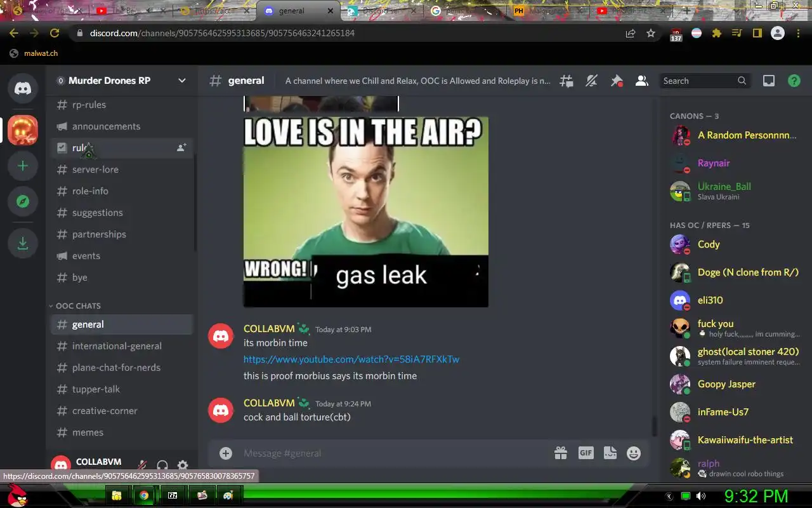Share this page icon in address bar

pyautogui.click(x=631, y=33)
